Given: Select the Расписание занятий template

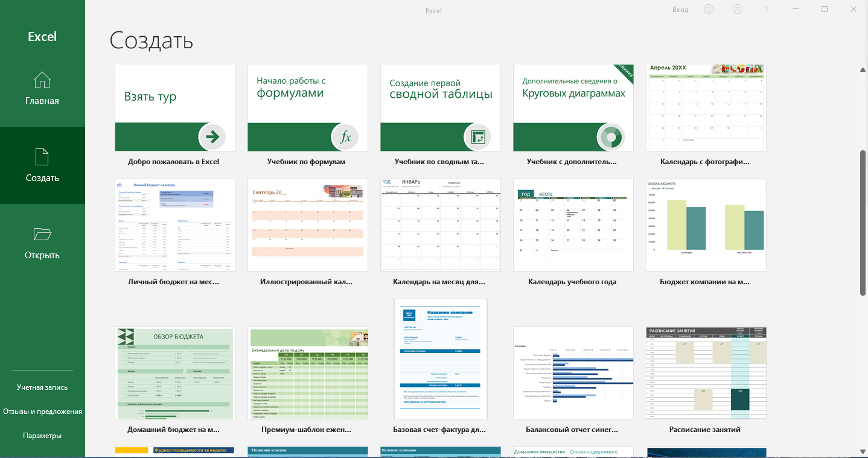Looking at the screenshot, I should [706, 372].
